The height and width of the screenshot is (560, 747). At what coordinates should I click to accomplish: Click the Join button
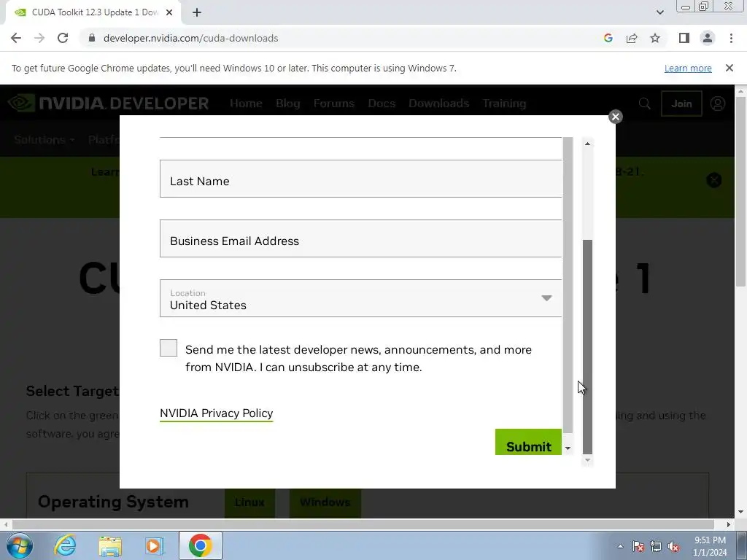pyautogui.click(x=681, y=104)
